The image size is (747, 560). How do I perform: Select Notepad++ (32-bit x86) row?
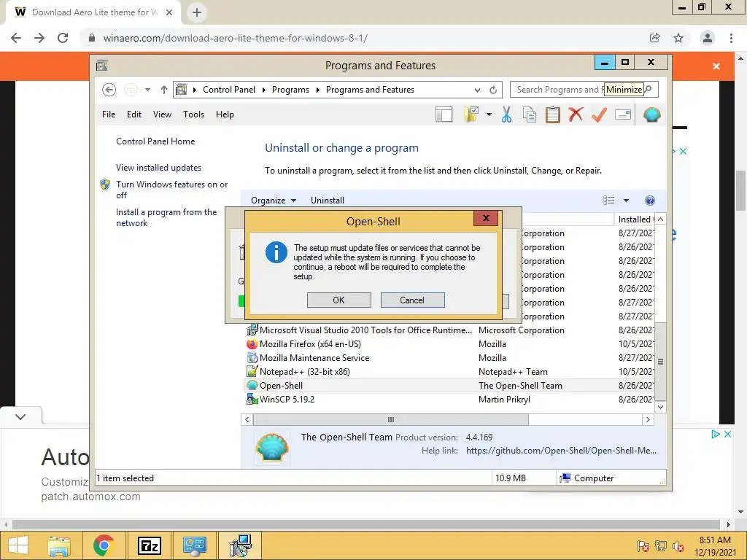[449, 371]
